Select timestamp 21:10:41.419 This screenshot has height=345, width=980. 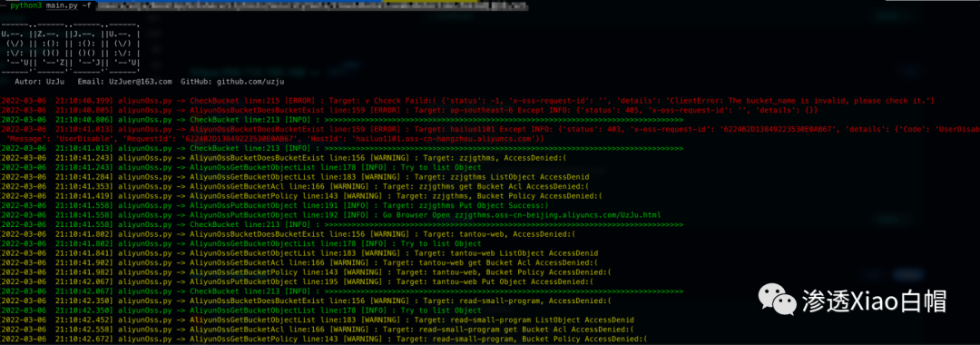click(x=83, y=195)
